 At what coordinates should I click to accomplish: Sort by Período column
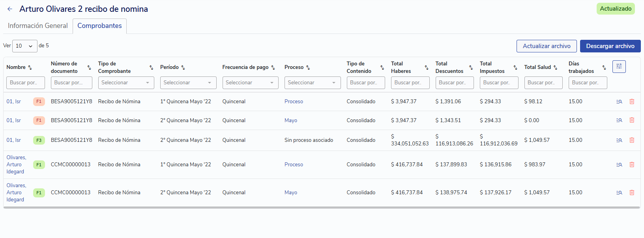tap(183, 67)
